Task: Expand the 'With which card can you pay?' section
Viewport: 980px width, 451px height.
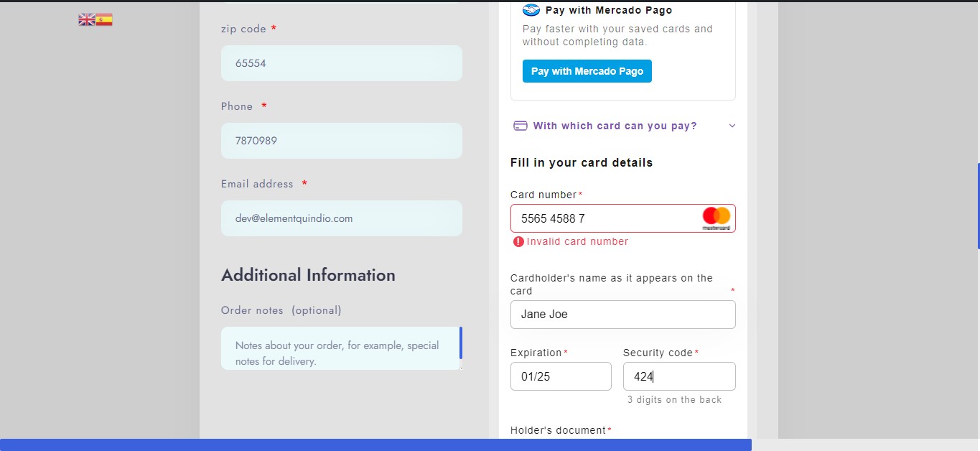Action: pyautogui.click(x=615, y=126)
